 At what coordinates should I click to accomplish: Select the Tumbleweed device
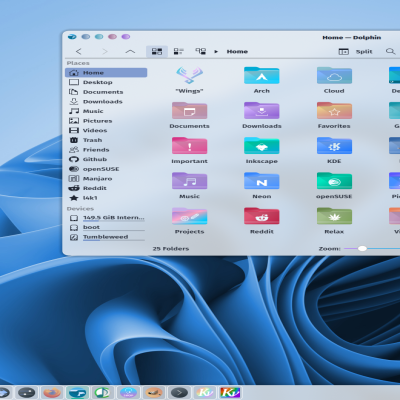click(x=106, y=237)
